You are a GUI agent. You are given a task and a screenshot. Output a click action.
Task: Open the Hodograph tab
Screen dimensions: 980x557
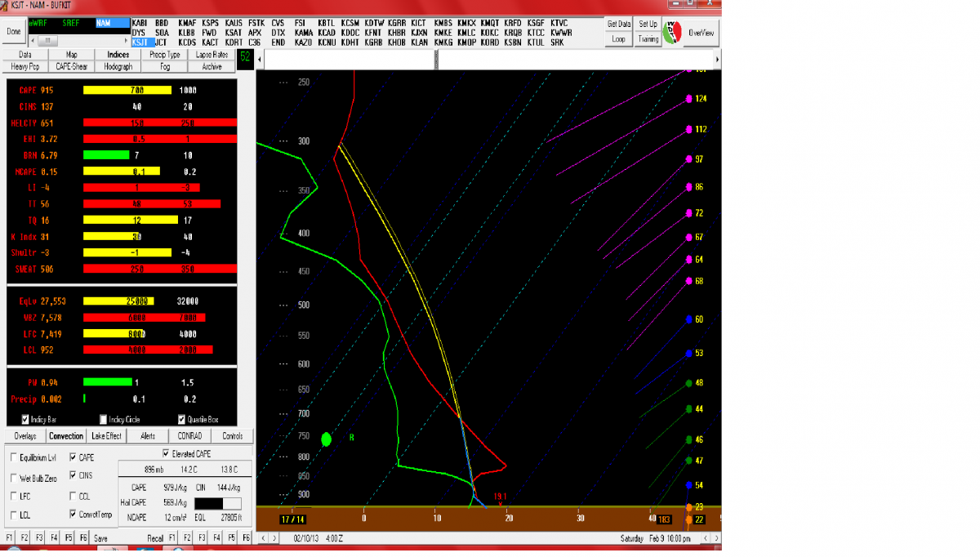[x=118, y=66]
